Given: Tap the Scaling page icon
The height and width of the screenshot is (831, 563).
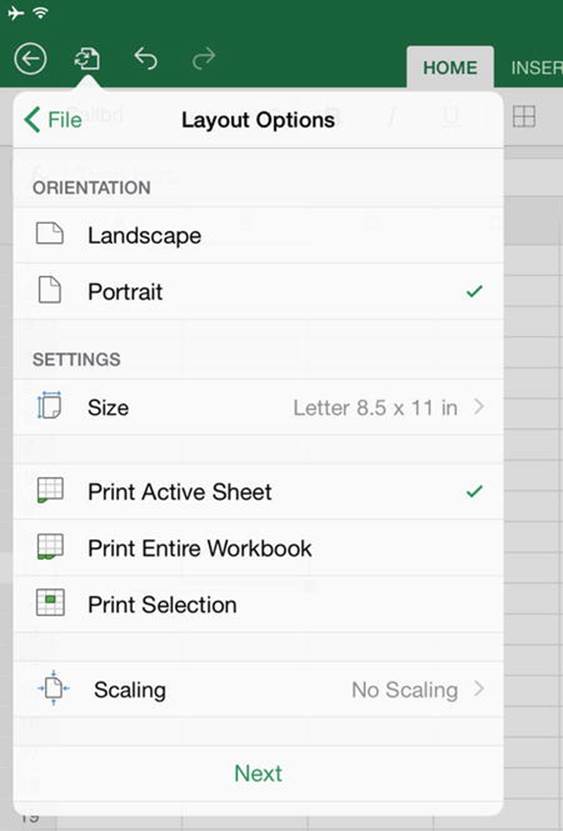Looking at the screenshot, I should point(53,688).
